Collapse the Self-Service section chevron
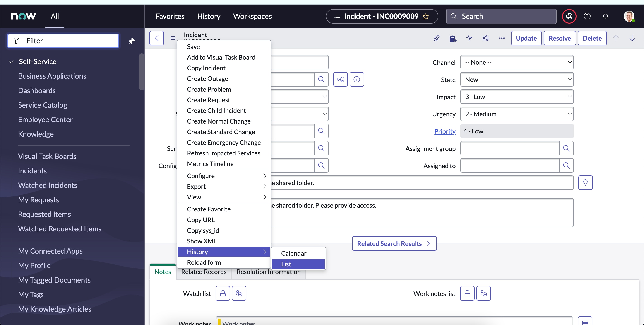This screenshot has height=325, width=644. (x=11, y=62)
